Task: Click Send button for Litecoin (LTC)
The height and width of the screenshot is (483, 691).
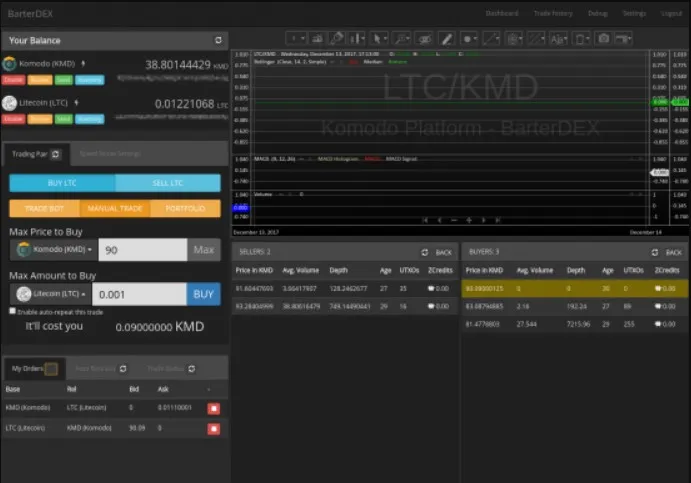Action: [x=63, y=119]
